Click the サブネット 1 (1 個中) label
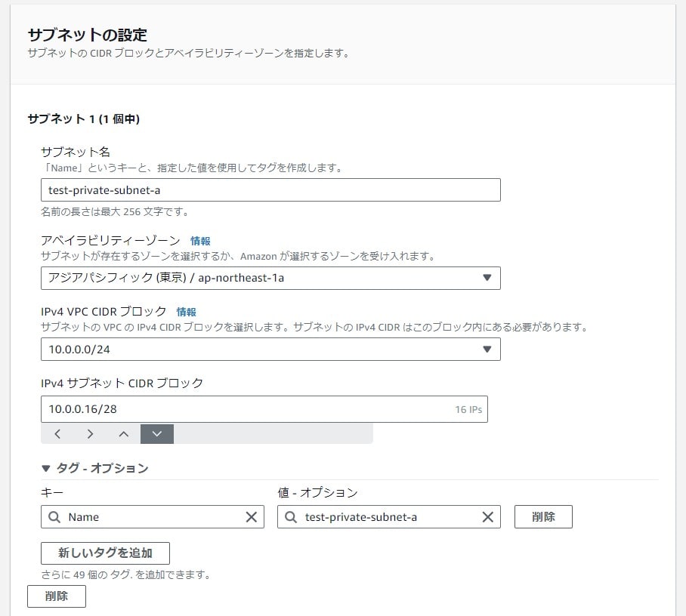 [x=84, y=119]
